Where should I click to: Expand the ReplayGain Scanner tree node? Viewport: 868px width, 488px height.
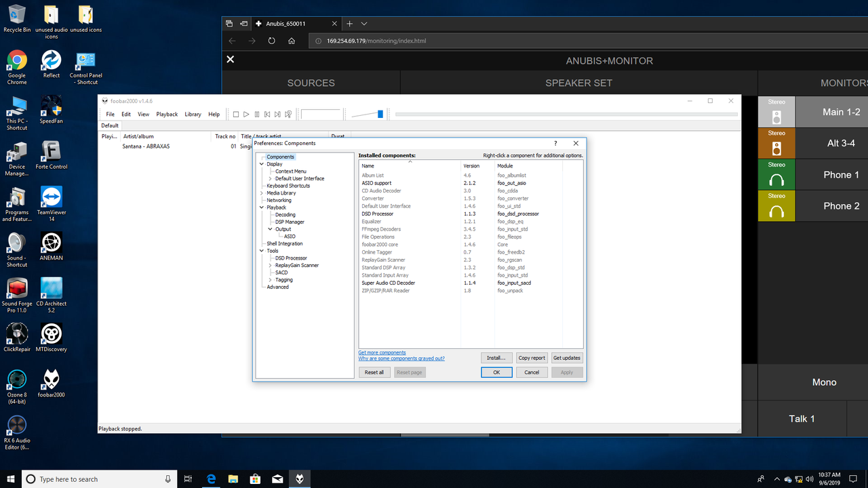[271, 265]
